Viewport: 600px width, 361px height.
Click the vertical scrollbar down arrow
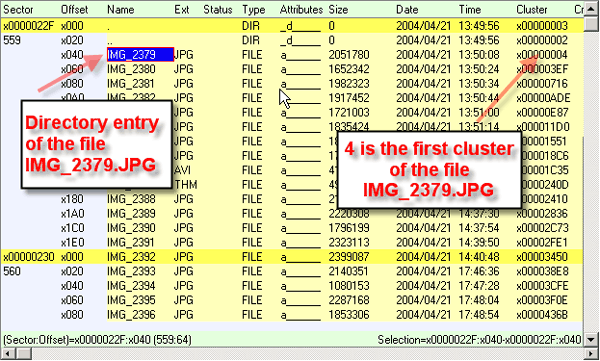591,339
